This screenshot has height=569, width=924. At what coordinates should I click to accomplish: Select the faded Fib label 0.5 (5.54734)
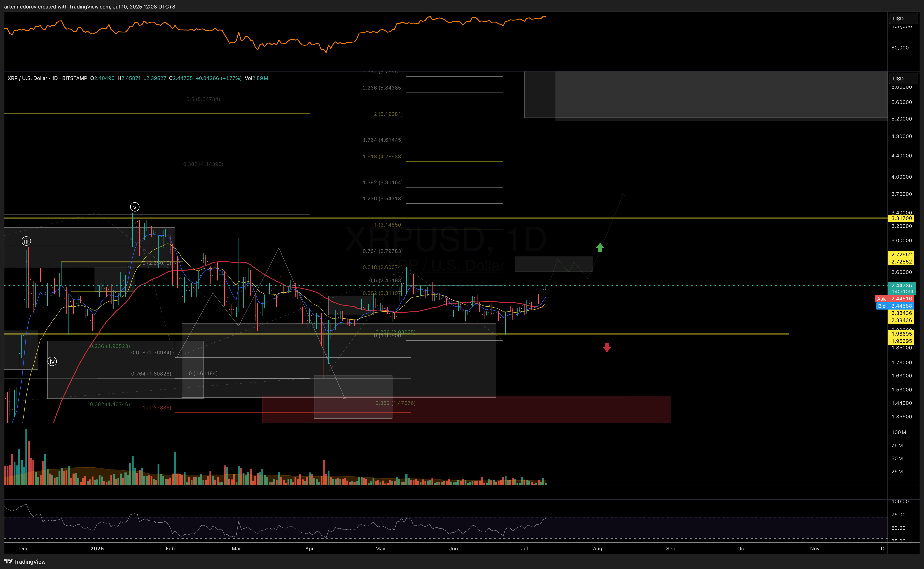(x=203, y=99)
